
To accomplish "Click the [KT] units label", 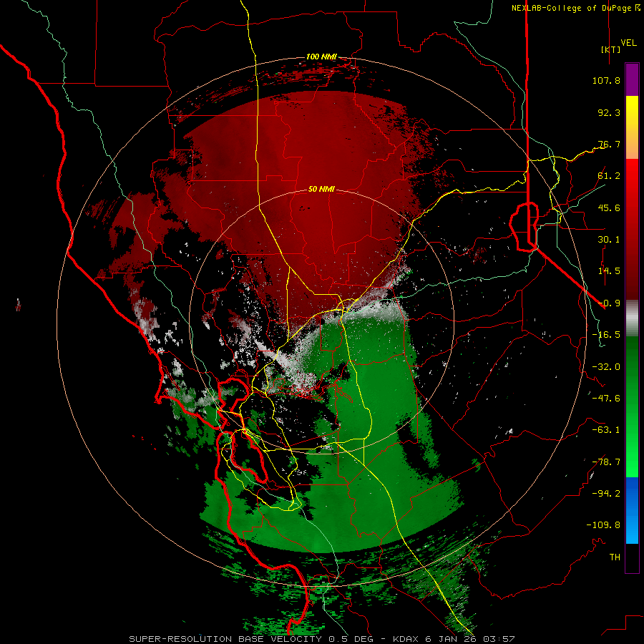I will click(611, 49).
